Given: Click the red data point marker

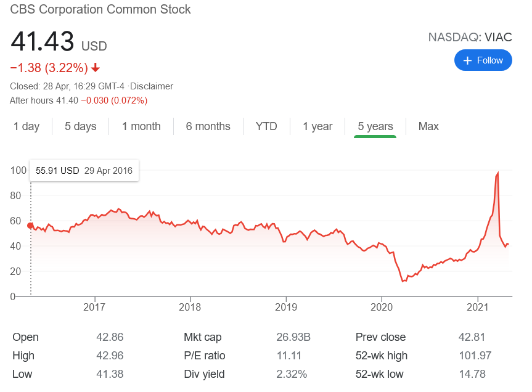Looking at the screenshot, I should pyautogui.click(x=30, y=226).
